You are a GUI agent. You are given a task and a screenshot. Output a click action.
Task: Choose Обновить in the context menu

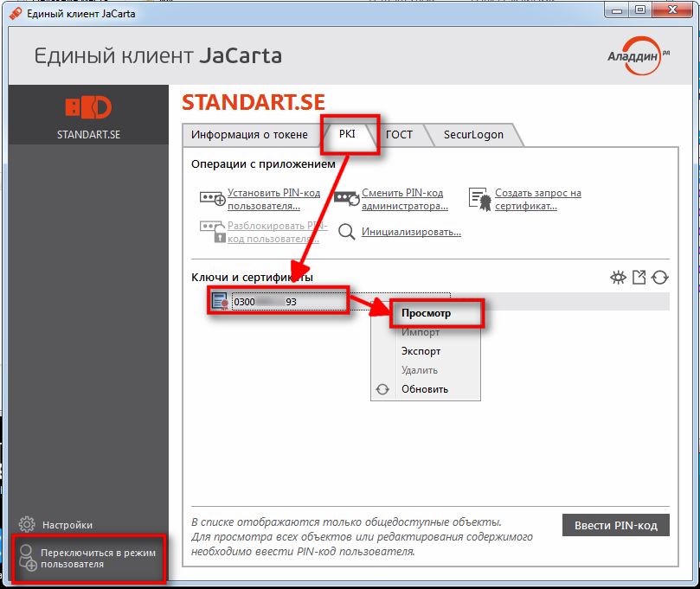tap(425, 389)
